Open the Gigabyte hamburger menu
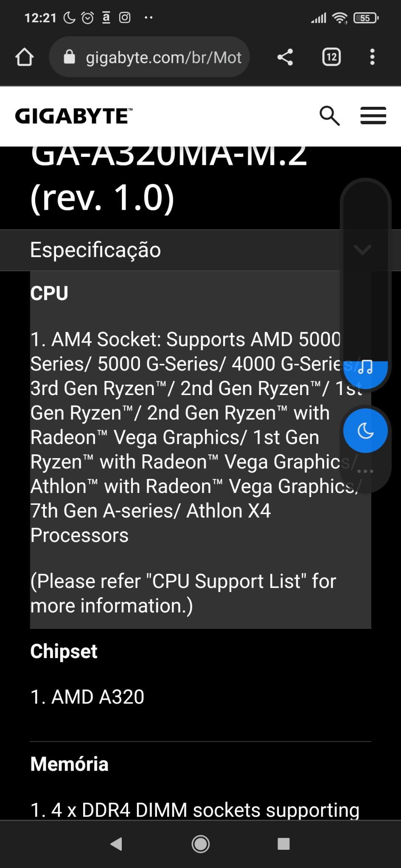 (373, 116)
